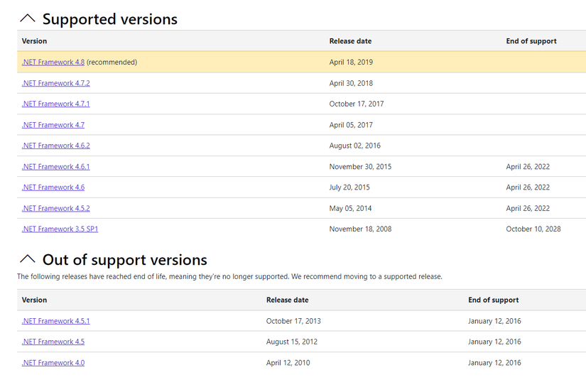Open the .NET Framework 4.5 link
Image resolution: width=586 pixels, height=392 pixels.
(53, 342)
